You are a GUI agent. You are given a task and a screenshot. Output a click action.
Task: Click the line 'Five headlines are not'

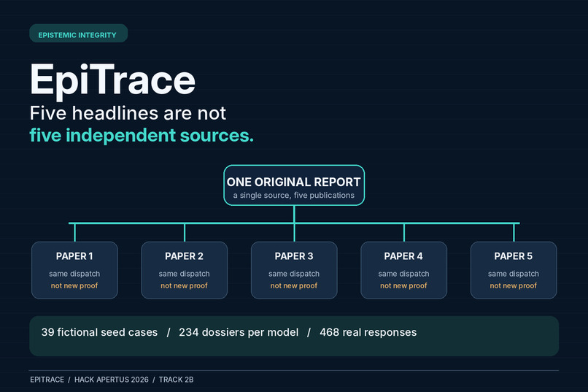tap(128, 113)
